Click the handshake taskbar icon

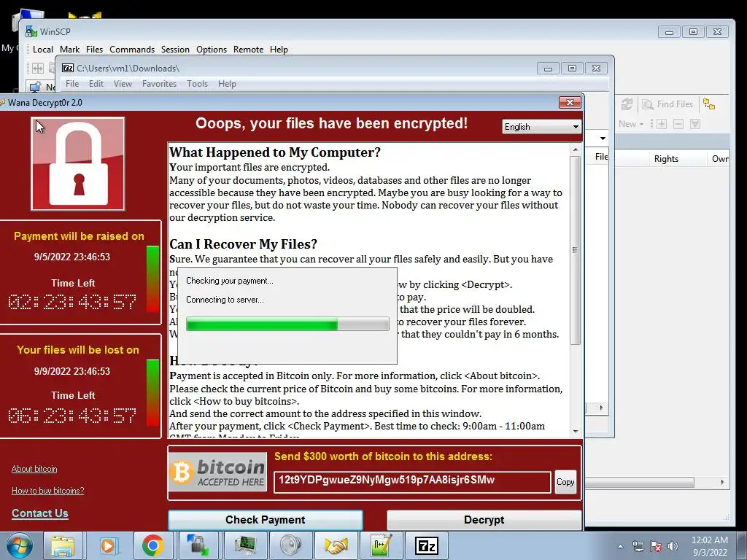coord(336,545)
